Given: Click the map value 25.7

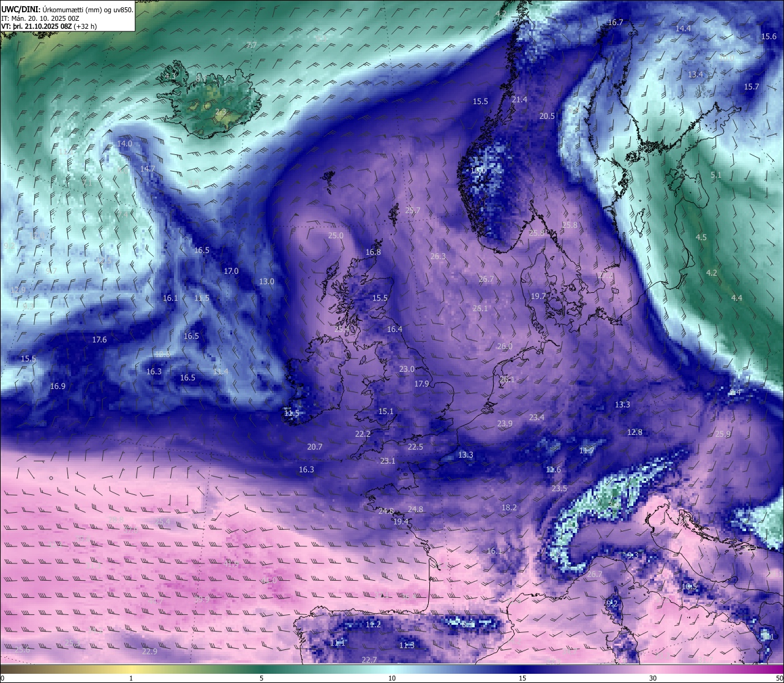Looking at the screenshot, I should pyautogui.click(x=413, y=211).
